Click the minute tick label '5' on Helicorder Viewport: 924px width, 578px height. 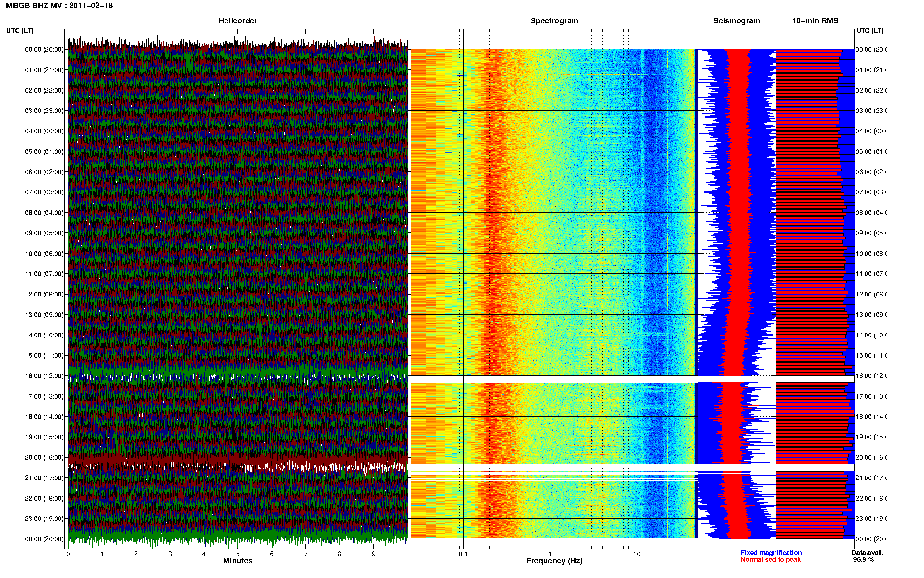tap(237, 554)
